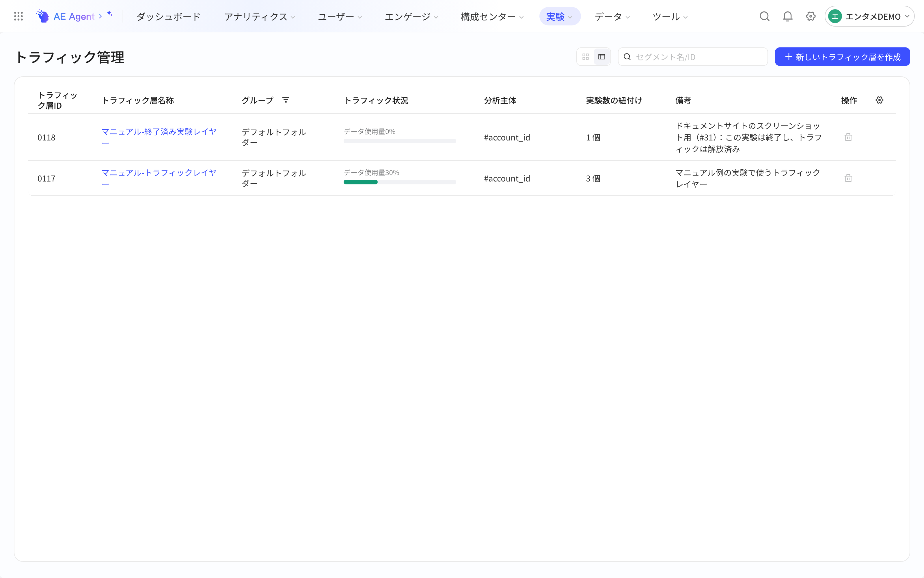Screen dimensions: 924x578
Task: Open notifications bell icon
Action: point(788,16)
